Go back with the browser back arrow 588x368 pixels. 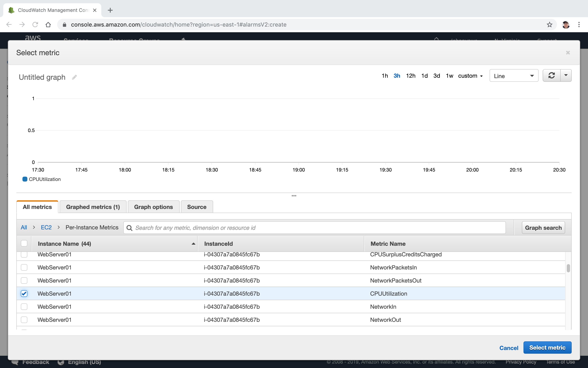[x=9, y=25]
